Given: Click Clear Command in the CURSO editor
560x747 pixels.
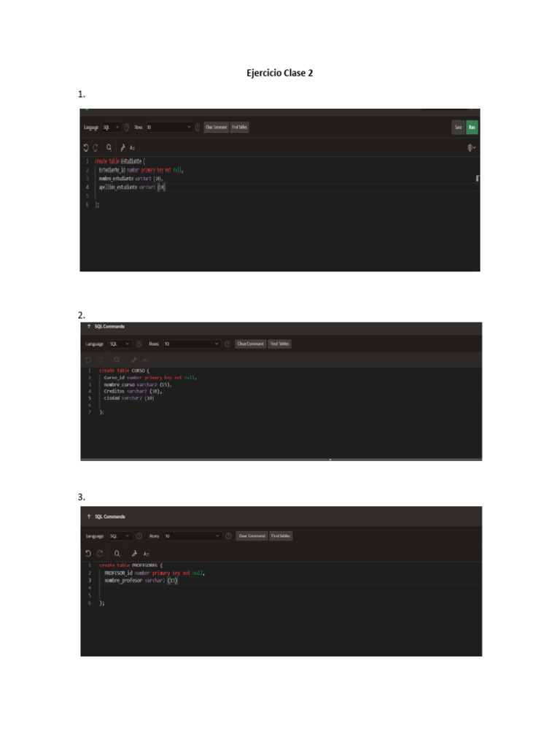Looking at the screenshot, I should [251, 344].
